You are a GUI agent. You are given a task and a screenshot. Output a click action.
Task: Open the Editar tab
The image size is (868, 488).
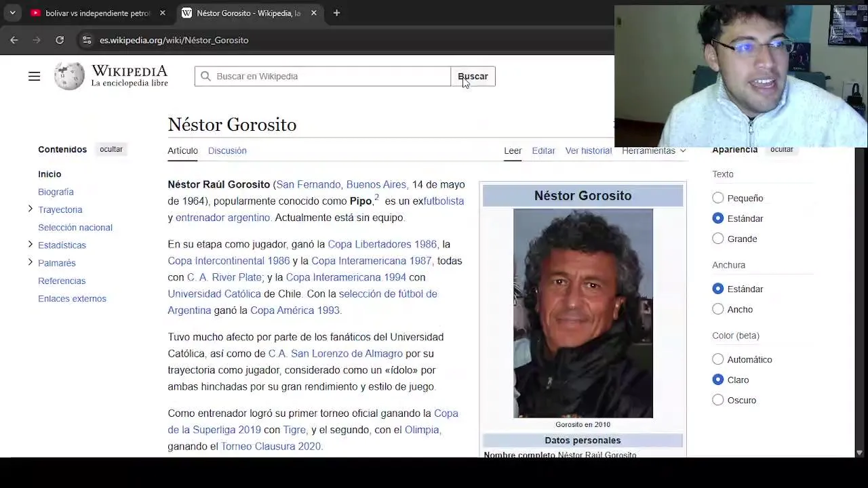[x=543, y=150]
